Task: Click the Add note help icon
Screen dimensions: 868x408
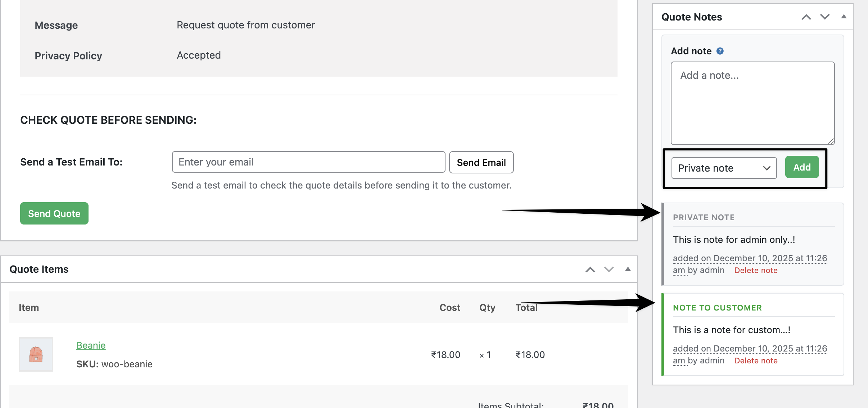Action: point(720,51)
